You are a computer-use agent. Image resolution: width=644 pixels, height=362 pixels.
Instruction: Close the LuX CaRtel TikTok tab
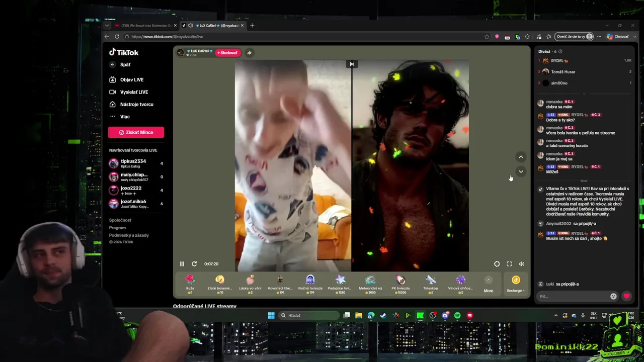pyautogui.click(x=242, y=26)
